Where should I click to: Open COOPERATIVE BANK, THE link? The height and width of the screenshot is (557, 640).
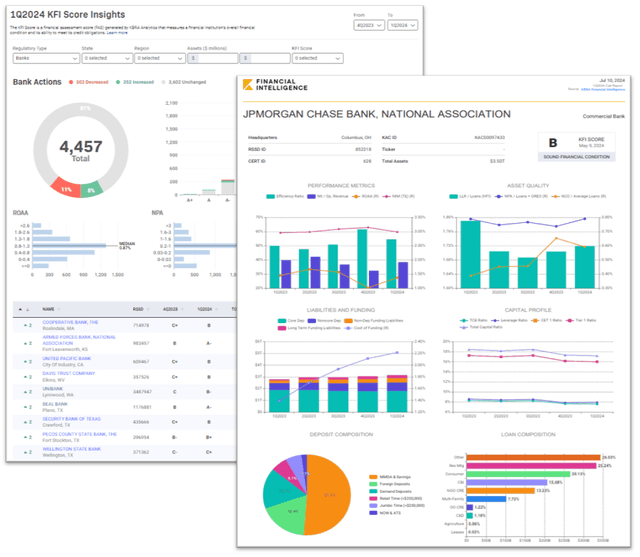pos(70,322)
